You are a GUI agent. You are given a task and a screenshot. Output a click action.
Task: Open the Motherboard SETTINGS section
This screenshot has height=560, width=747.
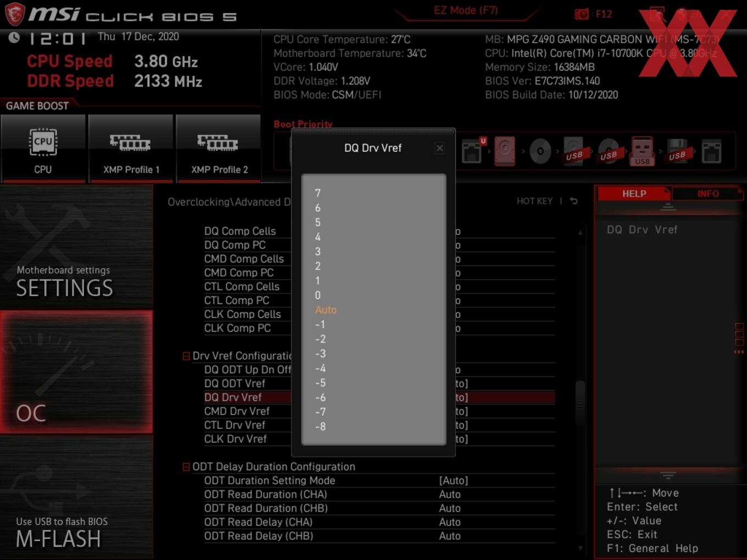coord(76,247)
